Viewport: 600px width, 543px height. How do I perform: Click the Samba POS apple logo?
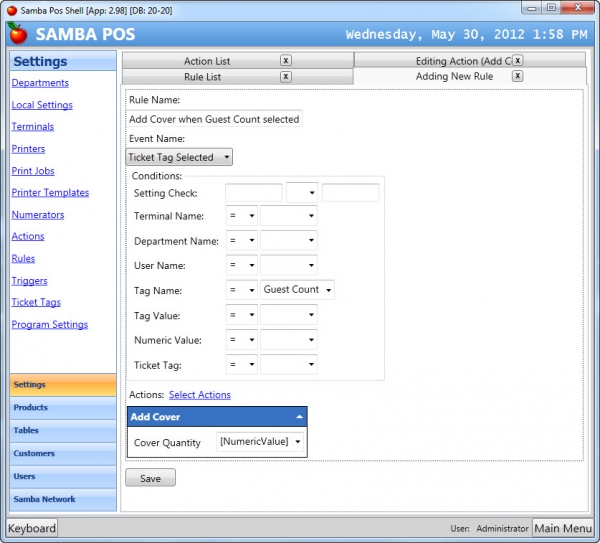click(18, 34)
